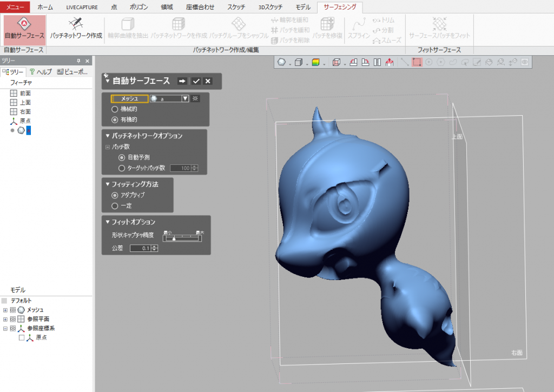Cancel 自動サーフェース with the X button
Viewport: 554px width, 392px height.
pyautogui.click(x=208, y=81)
